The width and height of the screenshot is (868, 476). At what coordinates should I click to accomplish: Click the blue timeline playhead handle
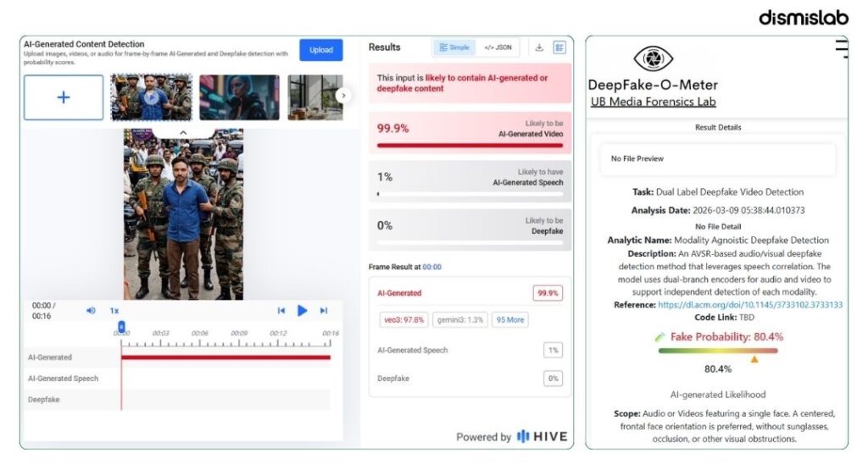point(122,327)
